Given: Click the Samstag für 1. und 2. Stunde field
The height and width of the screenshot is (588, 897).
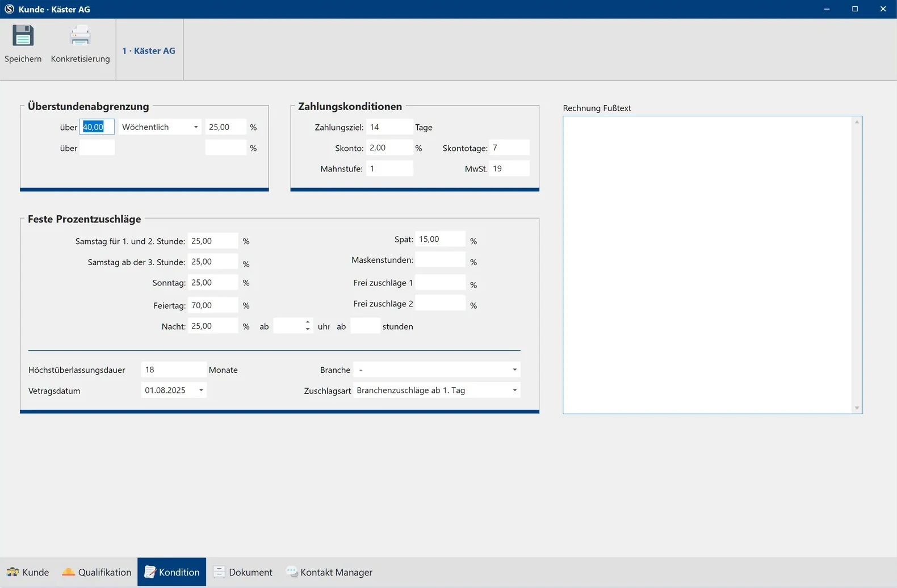Looking at the screenshot, I should click(213, 241).
